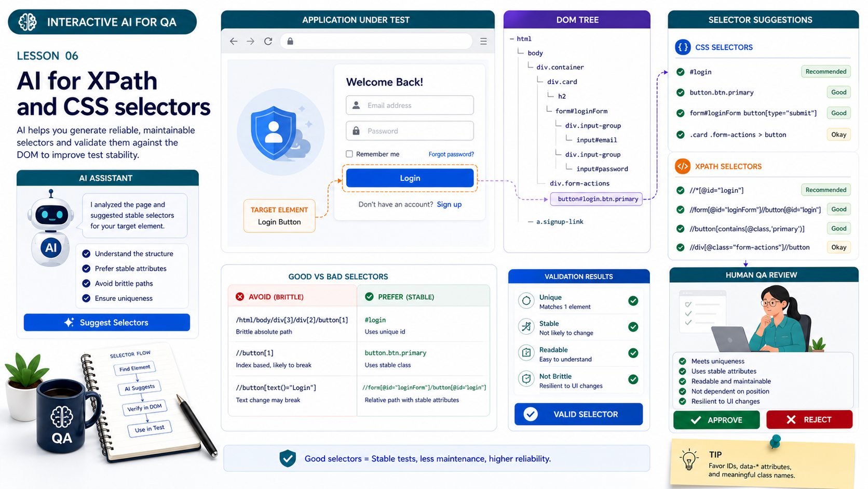Click the green check beside #login CSS selector

click(x=681, y=72)
